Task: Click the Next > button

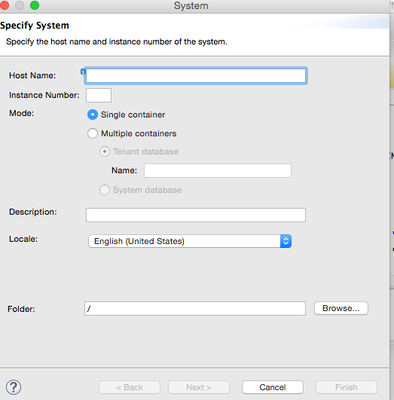Action: 199,387
